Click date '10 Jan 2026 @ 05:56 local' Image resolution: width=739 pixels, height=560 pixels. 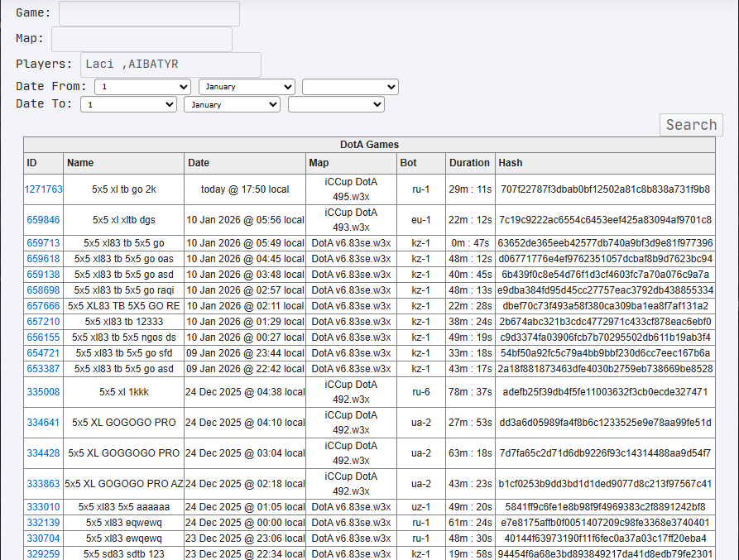tap(245, 220)
